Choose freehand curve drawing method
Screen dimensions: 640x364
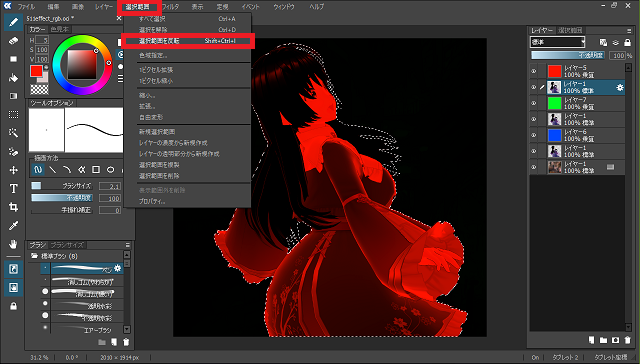point(38,169)
